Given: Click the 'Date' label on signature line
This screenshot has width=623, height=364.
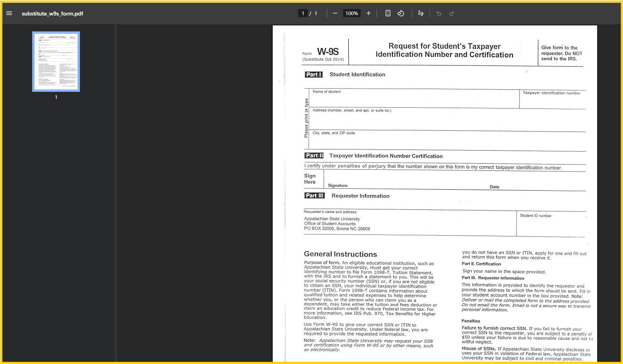Looking at the screenshot, I should 495,187.
